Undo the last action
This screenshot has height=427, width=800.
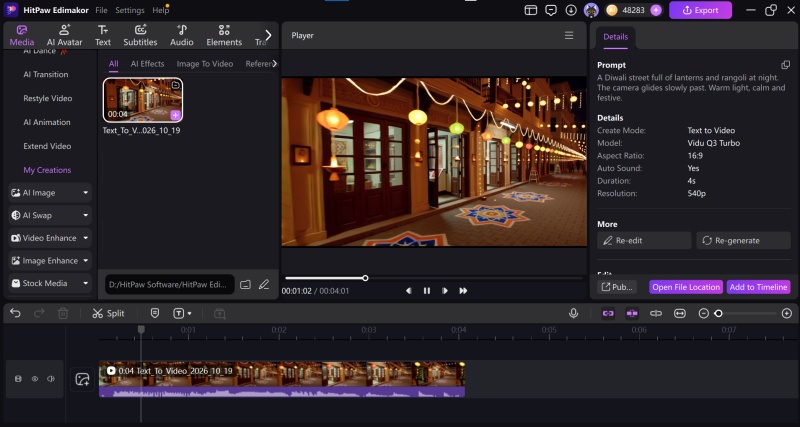pos(15,313)
